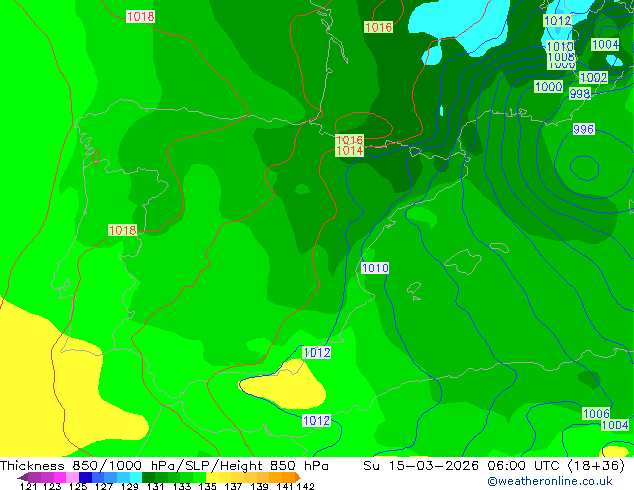Click the 1012 label above the yellow patch
This screenshot has width=634, height=490.
point(317,353)
